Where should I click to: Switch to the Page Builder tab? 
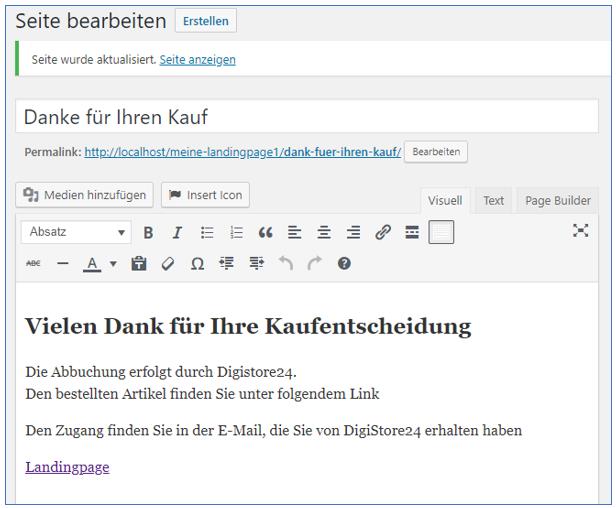point(557,200)
